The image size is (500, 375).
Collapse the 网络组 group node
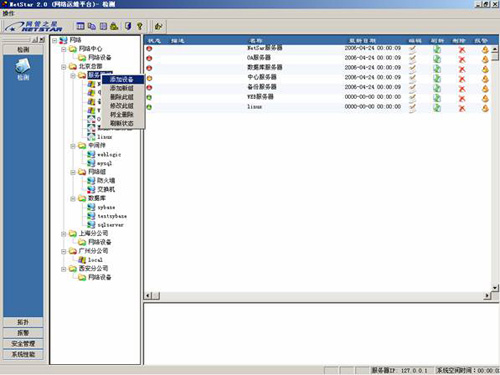click(73, 172)
